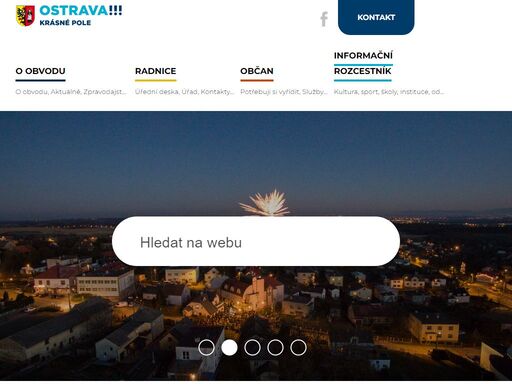512x384 pixels.
Task: Select the fourth slideshow dot
Action: (x=275, y=348)
